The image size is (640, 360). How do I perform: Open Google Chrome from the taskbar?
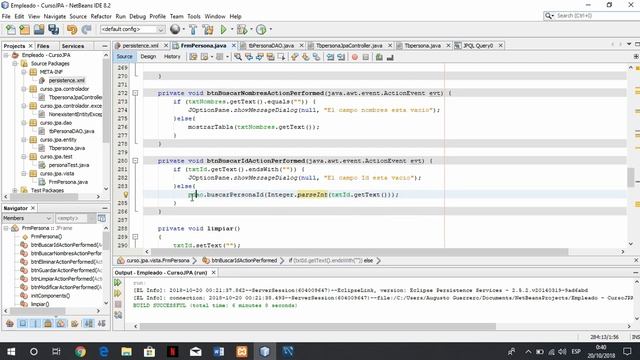click(x=80, y=351)
